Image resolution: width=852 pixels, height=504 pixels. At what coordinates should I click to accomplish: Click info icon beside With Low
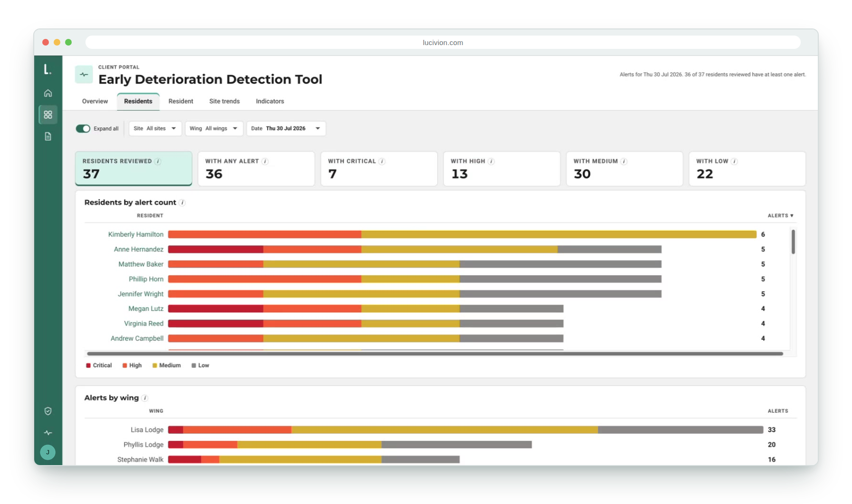point(734,161)
